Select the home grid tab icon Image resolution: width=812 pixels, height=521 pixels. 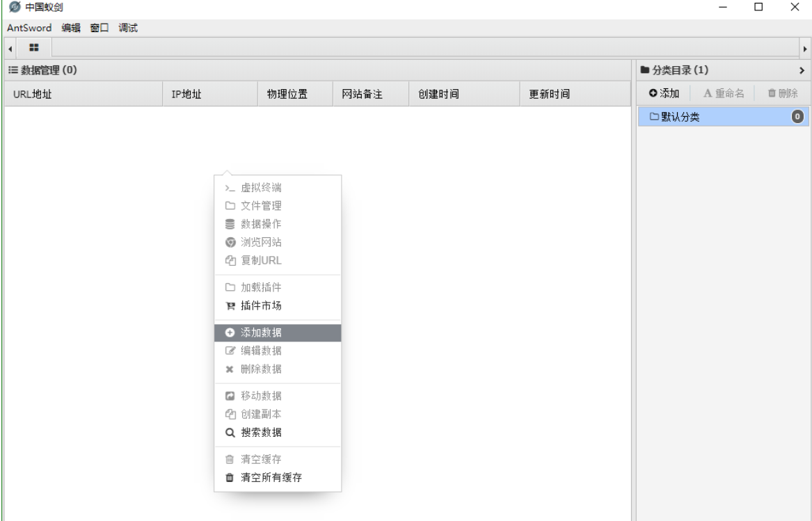[x=33, y=47]
